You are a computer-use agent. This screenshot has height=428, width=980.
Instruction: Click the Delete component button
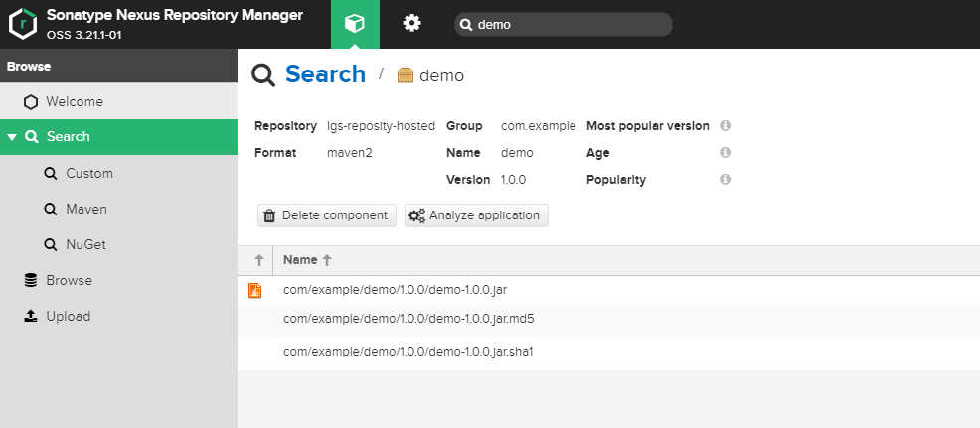pyautogui.click(x=327, y=215)
